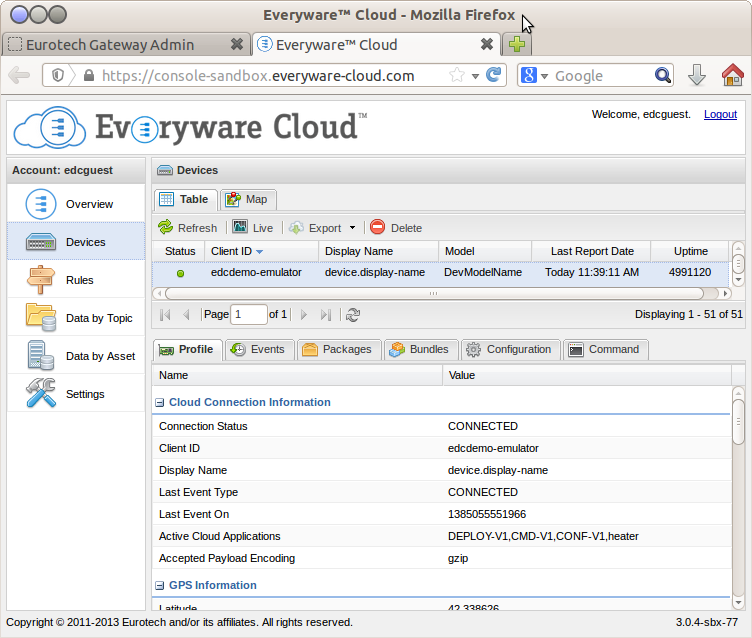This screenshot has width=752, height=638.
Task: Select the edcdemo-emulator device row
Action: coord(440,272)
